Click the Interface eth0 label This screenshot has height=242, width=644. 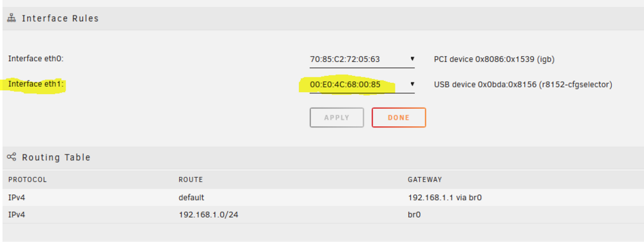click(x=36, y=59)
